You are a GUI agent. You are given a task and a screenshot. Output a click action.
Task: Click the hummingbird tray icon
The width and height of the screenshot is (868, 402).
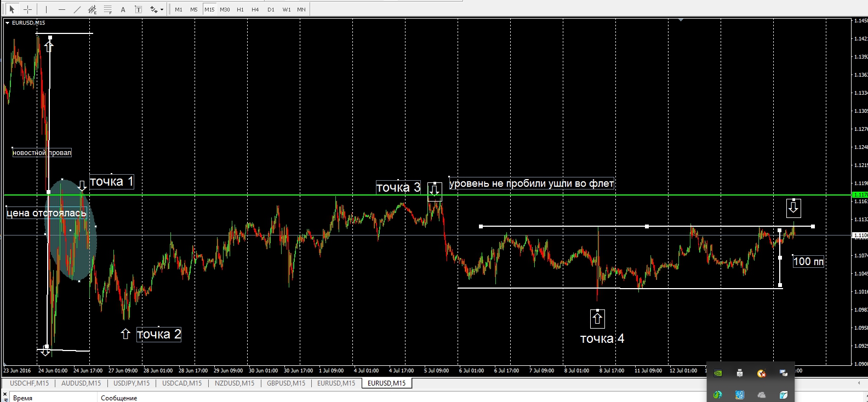click(784, 395)
